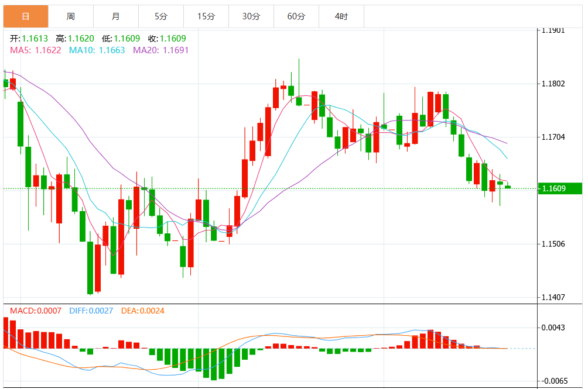The height and width of the screenshot is (389, 588).
Task: Click the 收 closing price readout
Action: pyautogui.click(x=167, y=38)
